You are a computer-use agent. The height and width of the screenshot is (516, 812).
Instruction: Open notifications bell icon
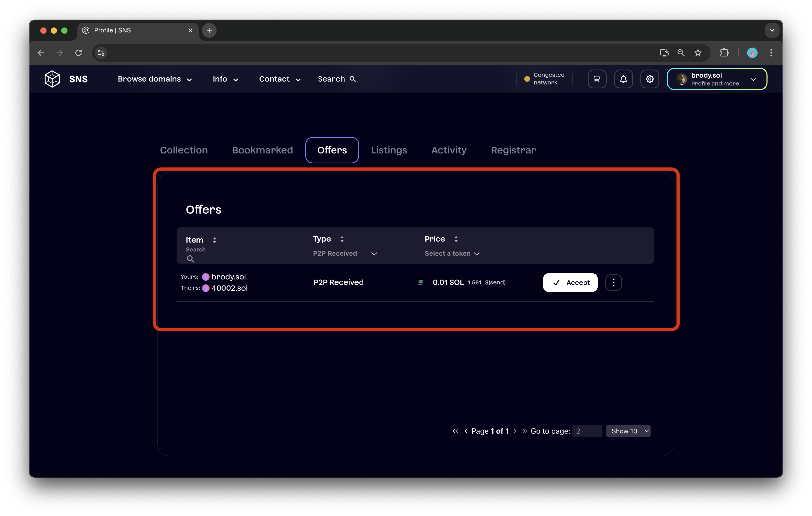click(x=623, y=79)
